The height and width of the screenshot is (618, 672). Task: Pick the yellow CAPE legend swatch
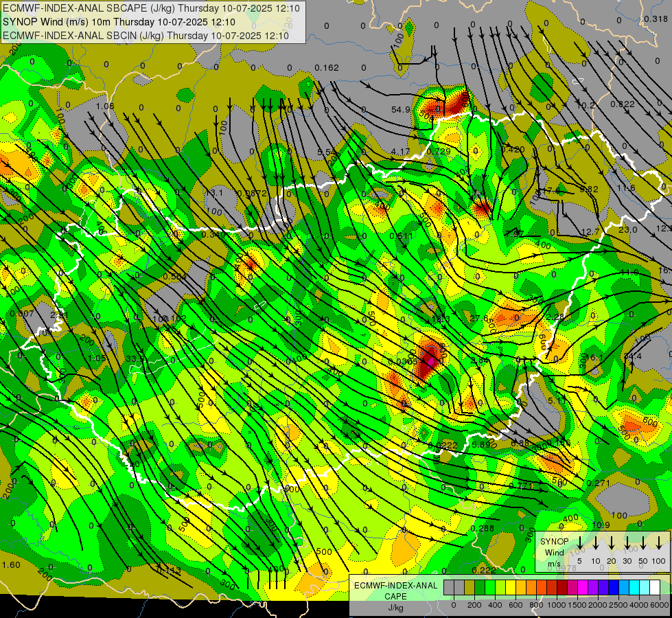(x=511, y=588)
